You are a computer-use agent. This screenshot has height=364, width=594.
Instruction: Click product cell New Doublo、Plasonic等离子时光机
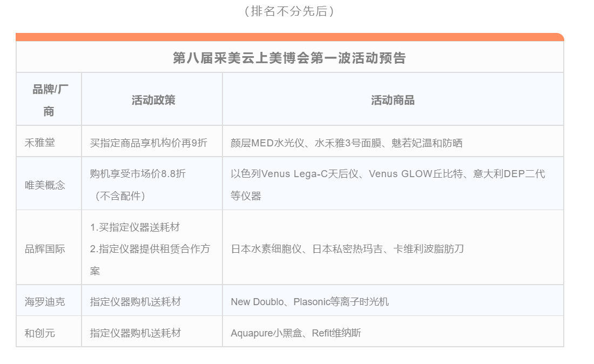(310, 302)
